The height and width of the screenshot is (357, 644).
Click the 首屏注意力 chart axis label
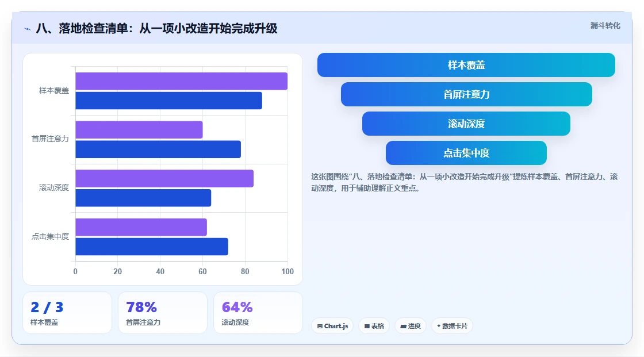[x=50, y=139]
